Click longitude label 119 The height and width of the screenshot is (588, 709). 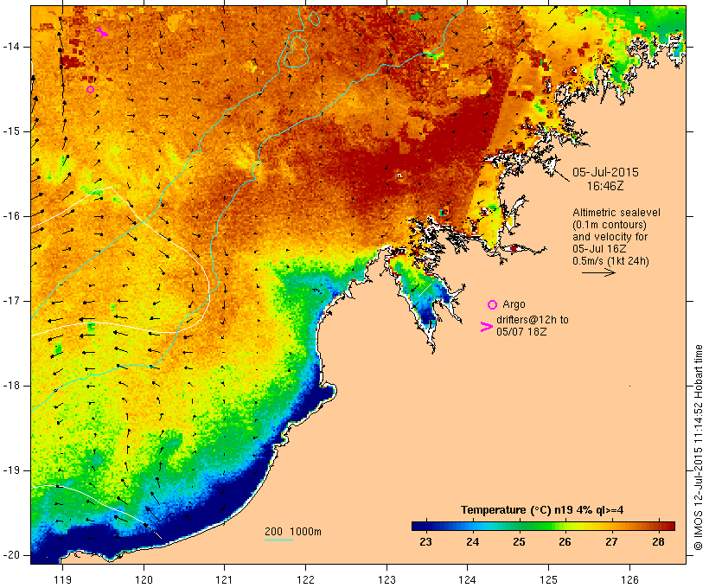pyautogui.click(x=62, y=579)
